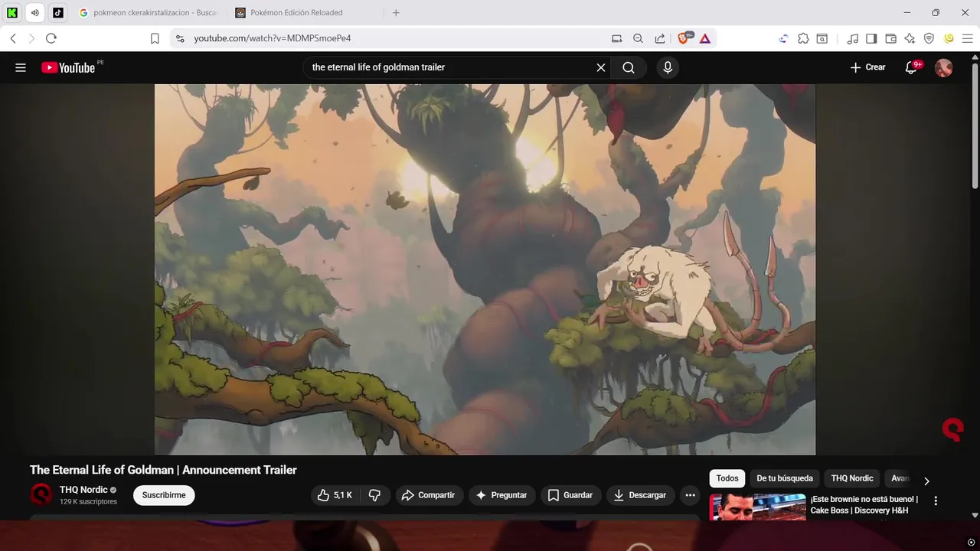Start voice search with the microphone icon
The width and height of the screenshot is (980, 551).
tap(668, 67)
